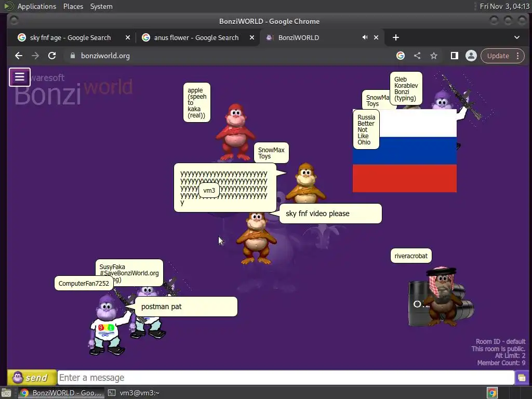Close the 'sky fnf age' tab
The width and height of the screenshot is (532, 399).
click(128, 37)
